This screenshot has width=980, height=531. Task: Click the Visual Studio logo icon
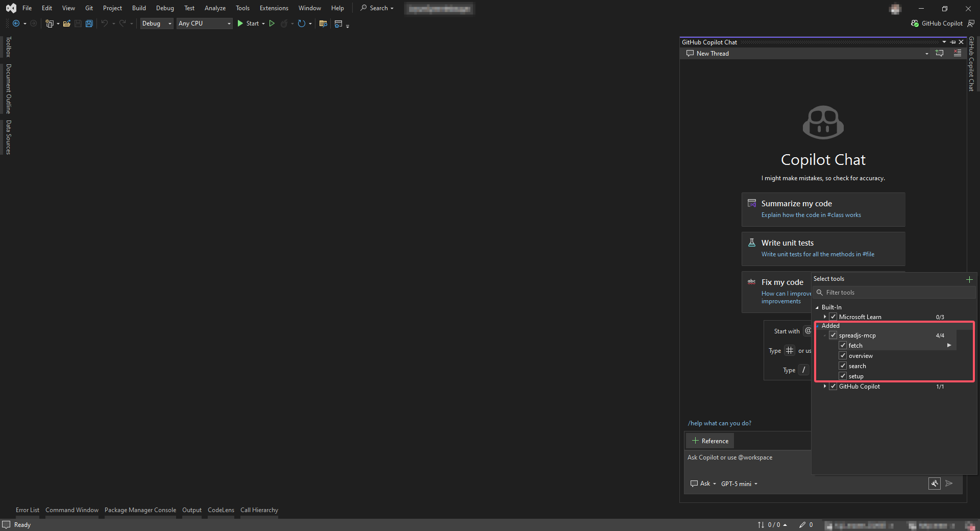click(x=11, y=8)
